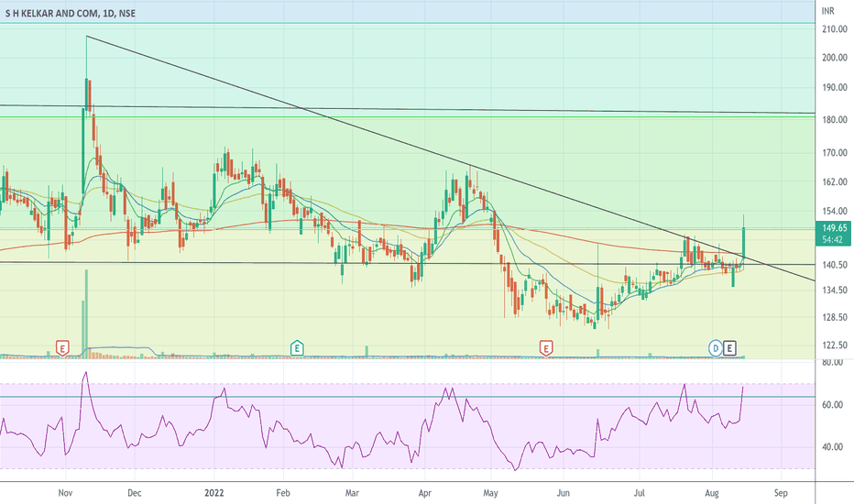Click the 200.00 price axis label

click(x=835, y=57)
